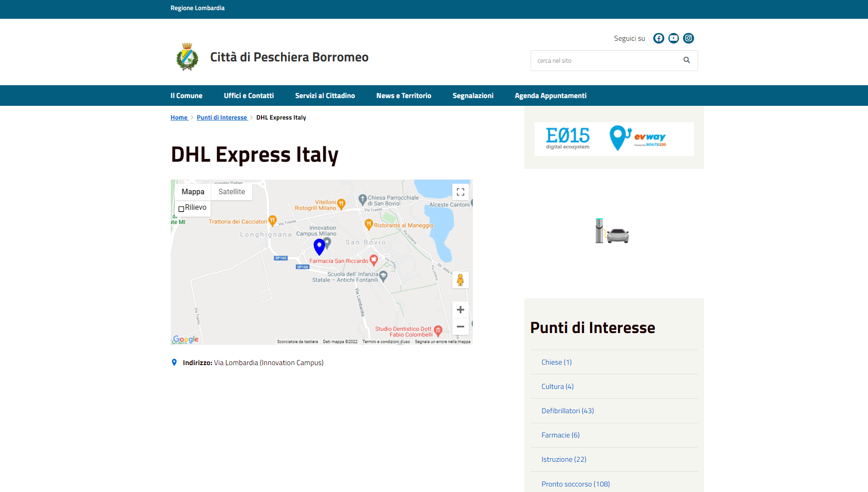Select the Mappa map type

pos(193,192)
